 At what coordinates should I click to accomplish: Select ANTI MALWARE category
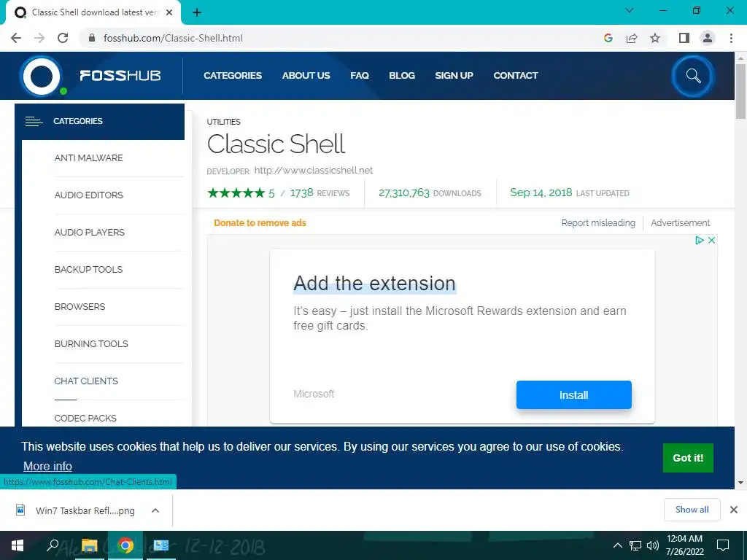coord(88,158)
